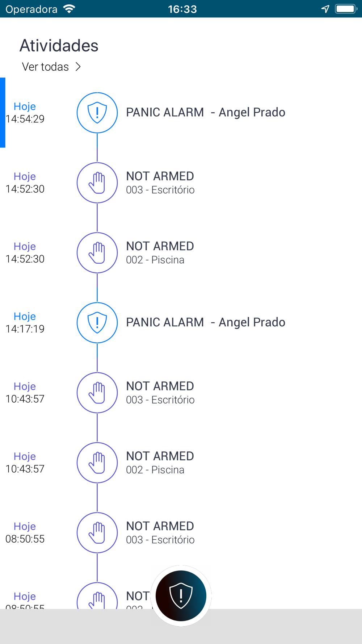Tap the hand icon for 14:52:30 Escritório event
This screenshot has height=644, width=362.
97,183
